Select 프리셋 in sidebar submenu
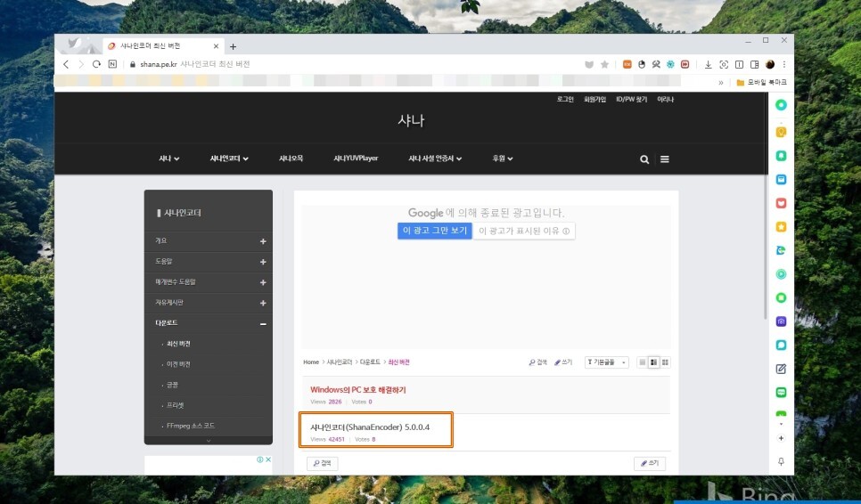This screenshot has height=504, width=861. click(x=176, y=405)
